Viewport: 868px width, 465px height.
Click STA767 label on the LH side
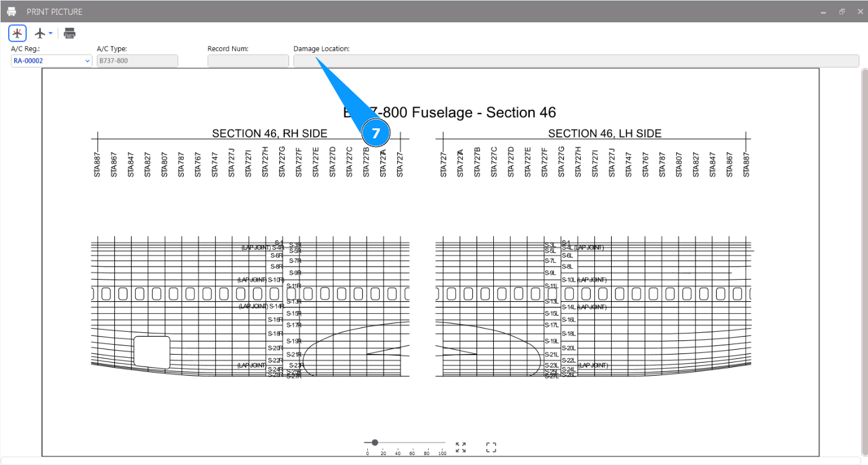click(645, 164)
